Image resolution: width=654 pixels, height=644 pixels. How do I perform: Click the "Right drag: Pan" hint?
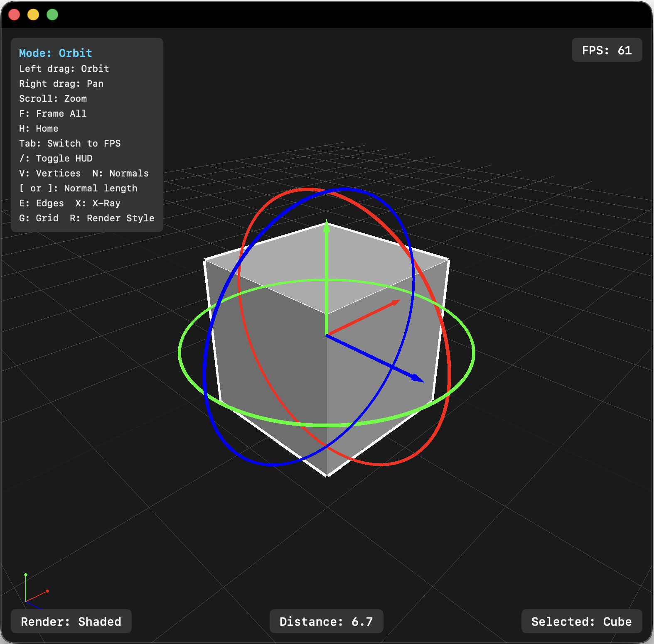pyautogui.click(x=61, y=83)
